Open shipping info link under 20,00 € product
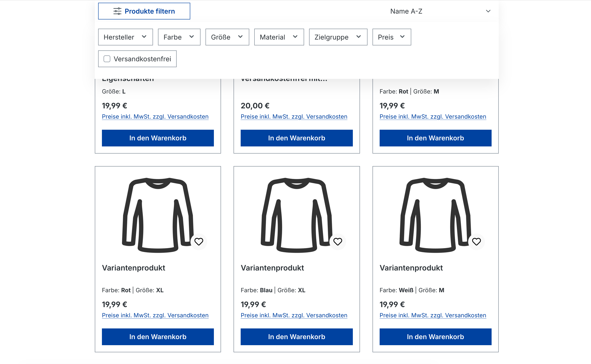The height and width of the screenshot is (364, 591). 294,117
